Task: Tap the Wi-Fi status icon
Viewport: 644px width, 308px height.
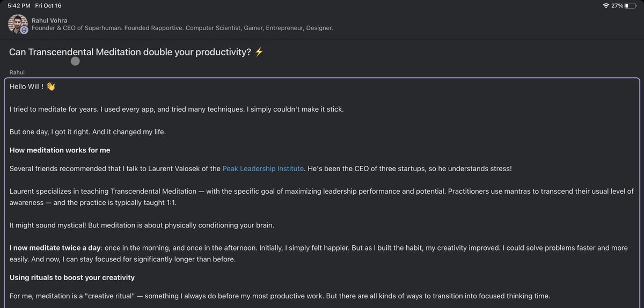Action: point(606,5)
